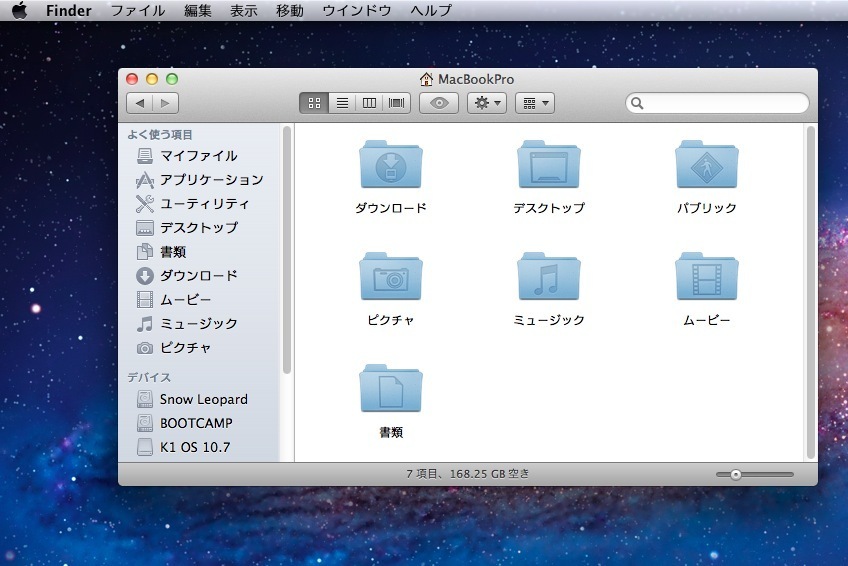Viewport: 848px width, 566px height.
Task: Select アプリケーション in the sidebar
Action: pyautogui.click(x=211, y=180)
